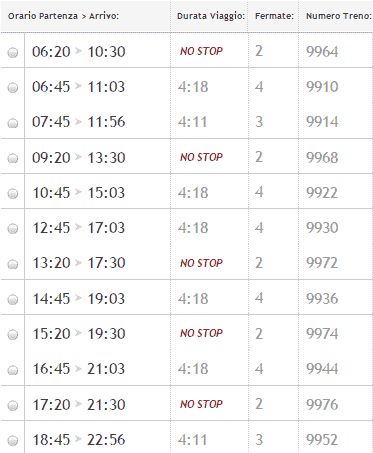Choose the 07:45 departure radio button
Screen dimensions: 373x453
tap(13, 123)
